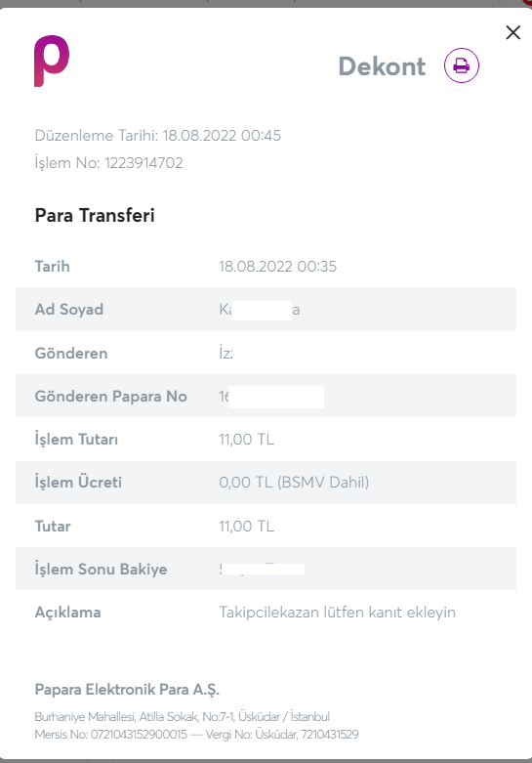Click Papara Elektronik Para A.Ş. company name

point(127,690)
